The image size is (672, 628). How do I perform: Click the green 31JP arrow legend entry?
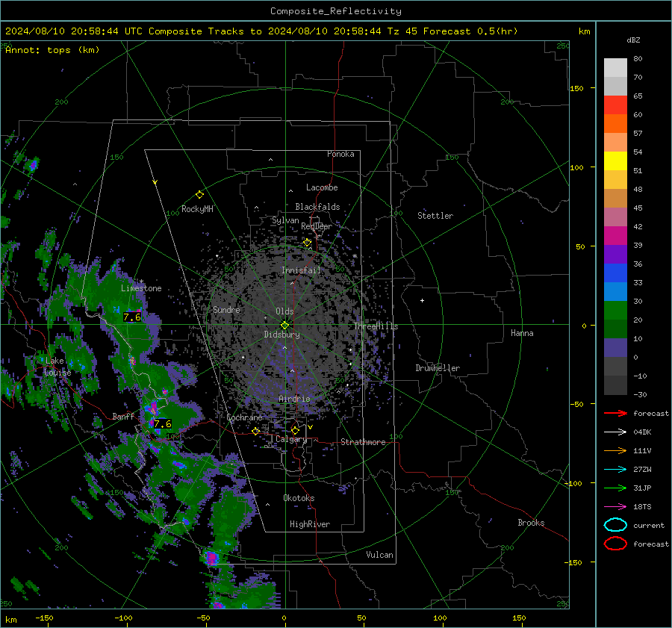[615, 488]
